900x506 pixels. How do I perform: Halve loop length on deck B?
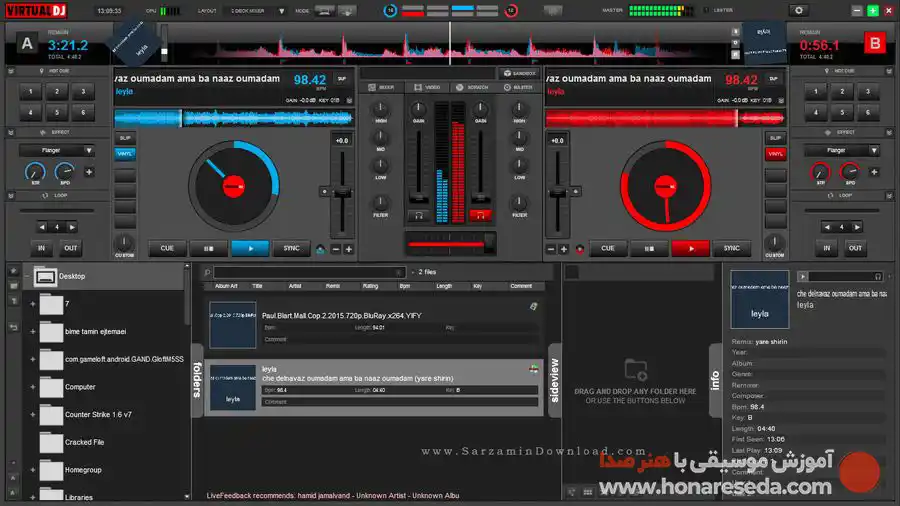[x=827, y=227]
